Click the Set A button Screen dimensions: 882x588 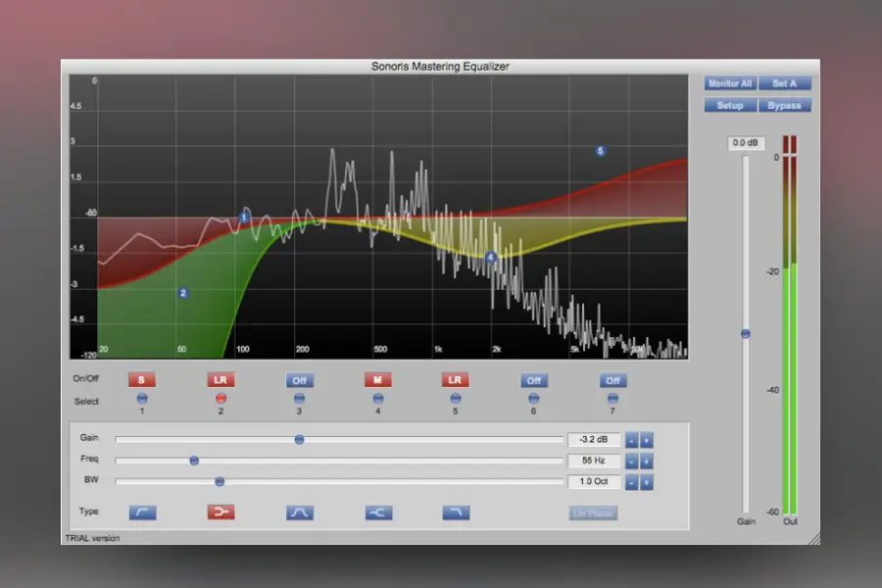[785, 83]
